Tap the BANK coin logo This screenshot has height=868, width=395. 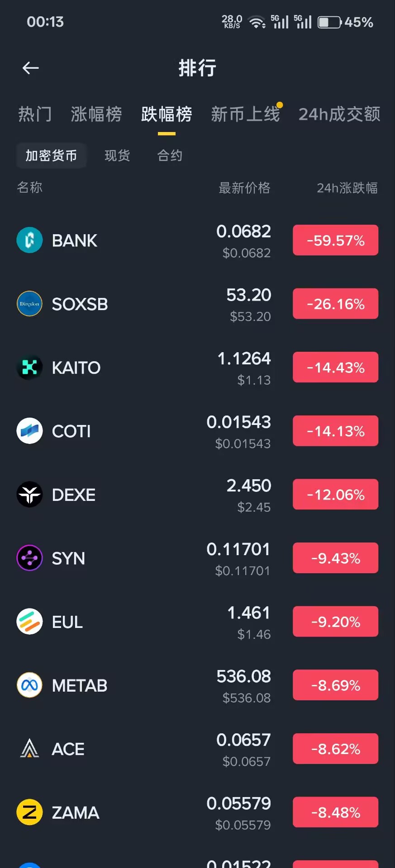tap(29, 240)
